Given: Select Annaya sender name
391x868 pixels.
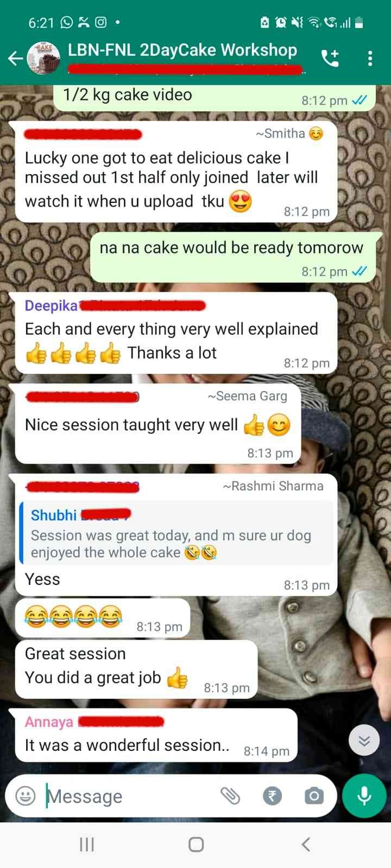Looking at the screenshot, I should pos(49,722).
